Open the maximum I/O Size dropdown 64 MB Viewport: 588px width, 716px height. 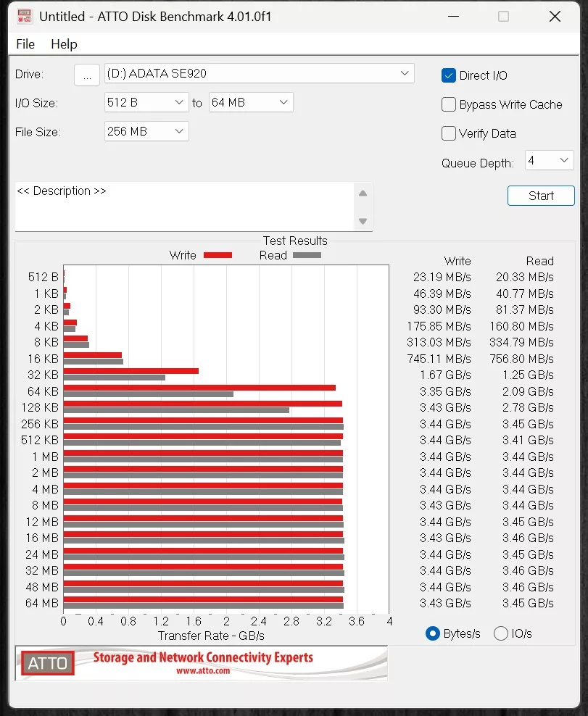[x=251, y=102]
